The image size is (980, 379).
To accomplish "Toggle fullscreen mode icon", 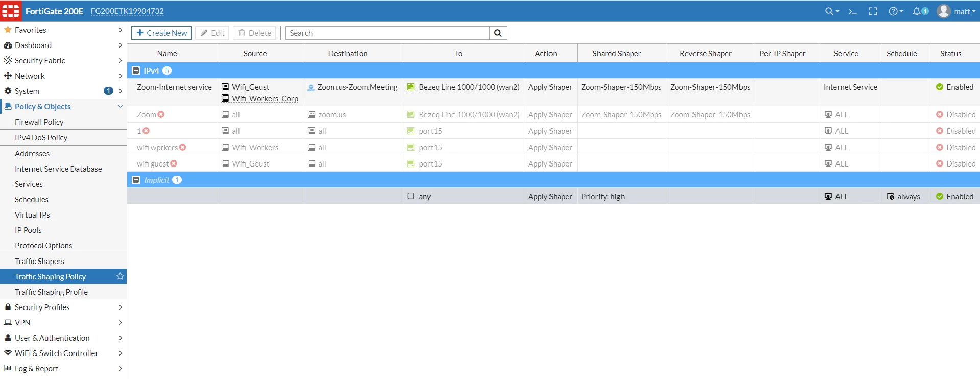I will point(873,11).
